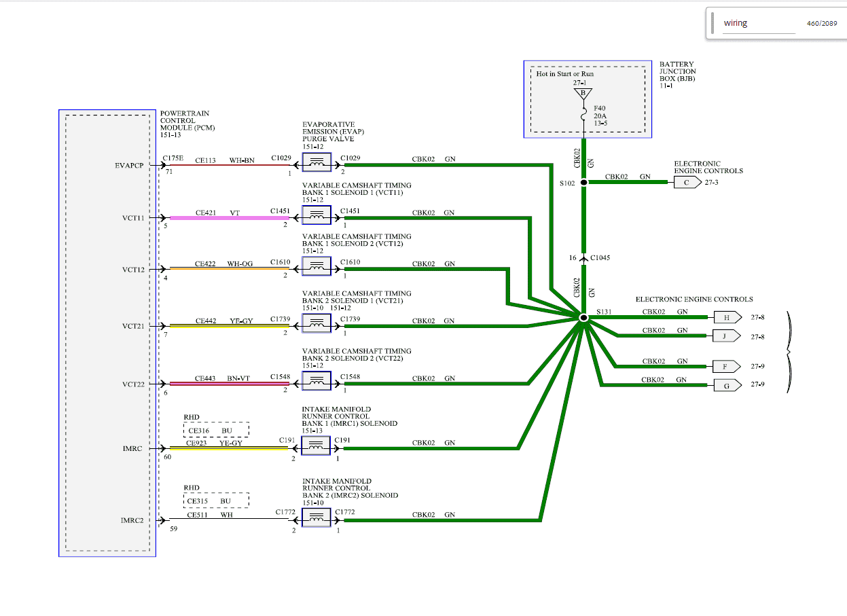Click the off-page reference arrow labeled G
The image size is (847, 616).
[x=727, y=385]
